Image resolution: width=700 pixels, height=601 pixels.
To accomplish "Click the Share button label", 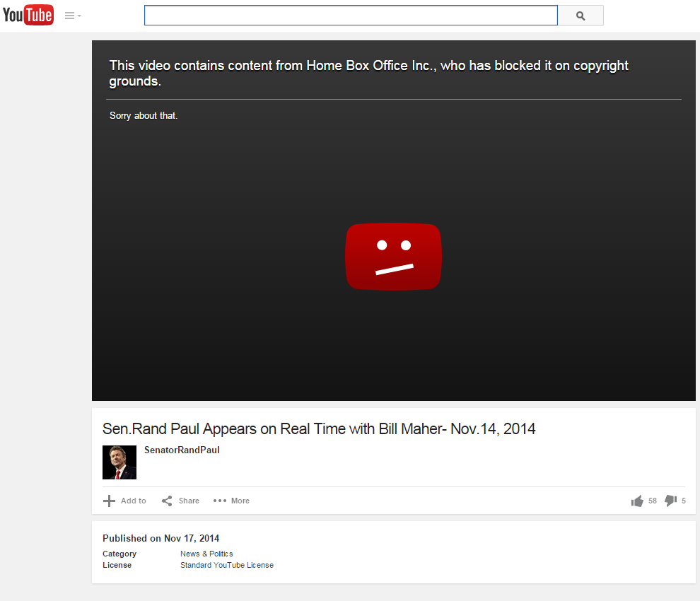I will tap(189, 501).
